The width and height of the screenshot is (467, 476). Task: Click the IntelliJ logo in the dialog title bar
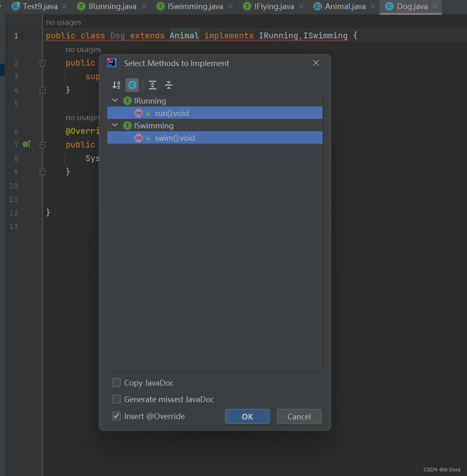tap(111, 63)
